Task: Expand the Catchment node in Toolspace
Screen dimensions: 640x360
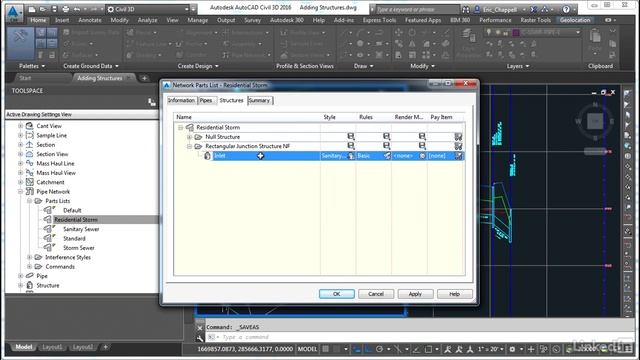Action: [20, 182]
